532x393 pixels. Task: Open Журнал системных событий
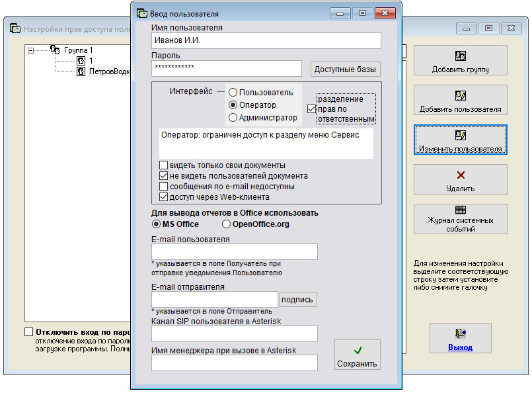[x=461, y=219]
